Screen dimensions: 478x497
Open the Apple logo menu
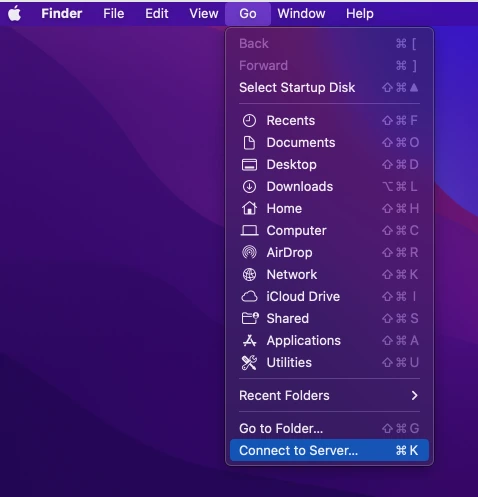14,14
